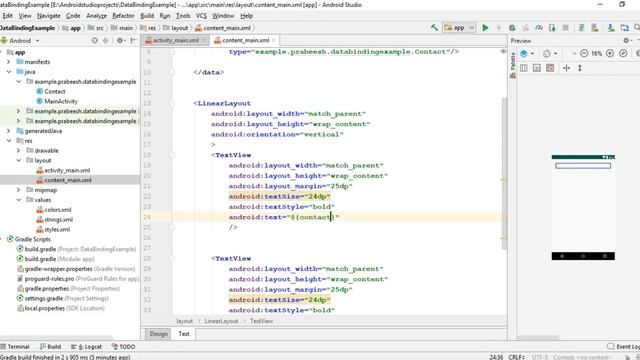Click the Preview panel settings gear
The height and width of the screenshot is (360, 640).
click(x=626, y=40)
